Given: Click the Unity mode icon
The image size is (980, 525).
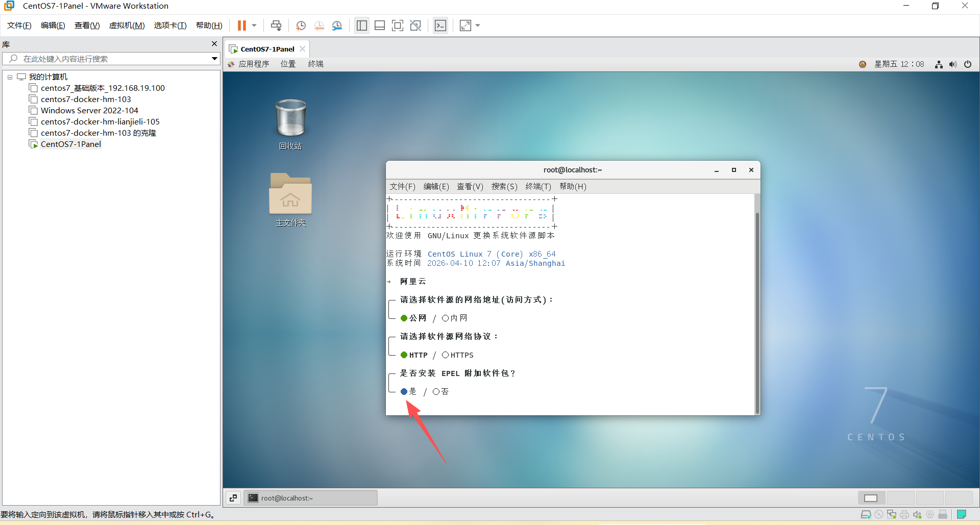Looking at the screenshot, I should [x=415, y=26].
